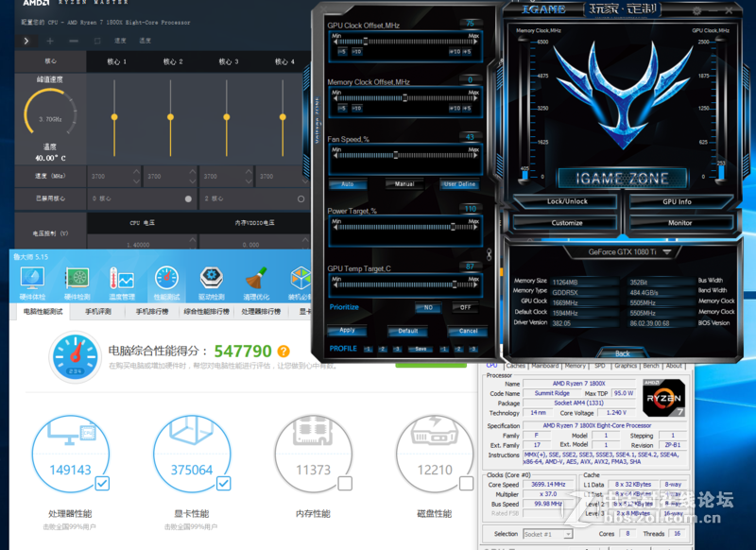The width and height of the screenshot is (756, 550).
Task: Enable Auto fan speed mode
Action: [346, 183]
